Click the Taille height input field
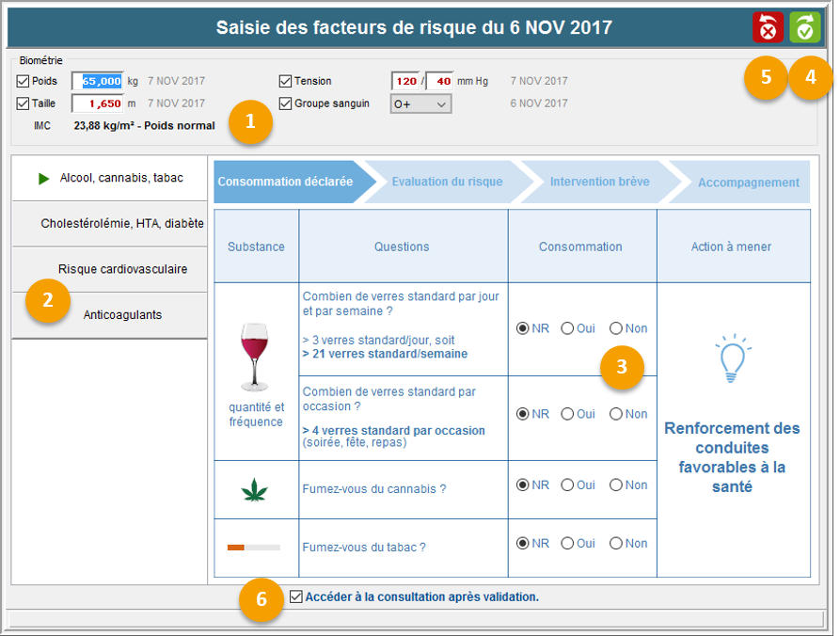This screenshot has height=636, width=840. (97, 103)
